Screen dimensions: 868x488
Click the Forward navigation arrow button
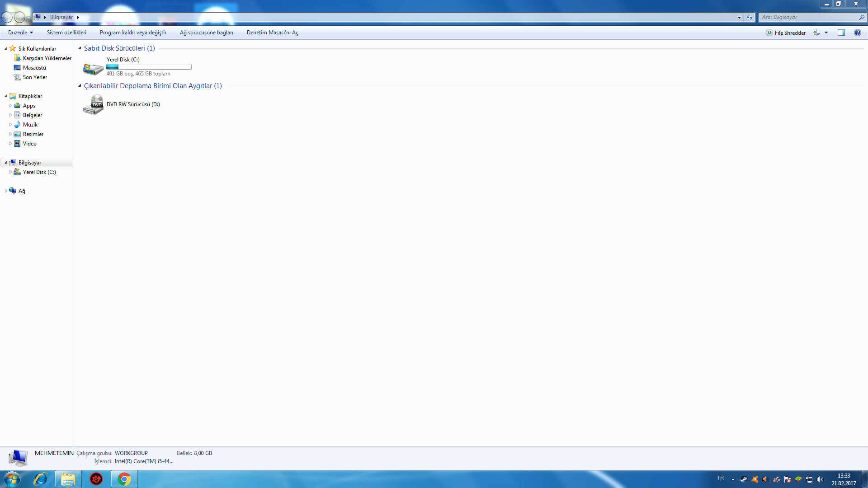(20, 17)
